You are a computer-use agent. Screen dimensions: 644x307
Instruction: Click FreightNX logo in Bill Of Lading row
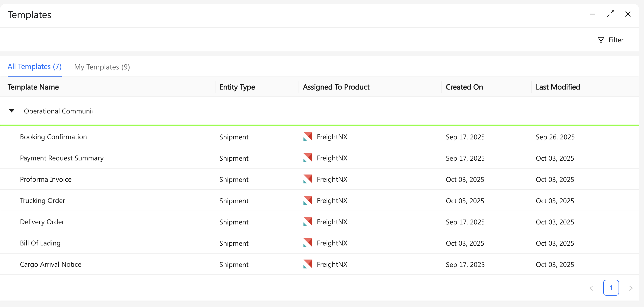point(308,243)
